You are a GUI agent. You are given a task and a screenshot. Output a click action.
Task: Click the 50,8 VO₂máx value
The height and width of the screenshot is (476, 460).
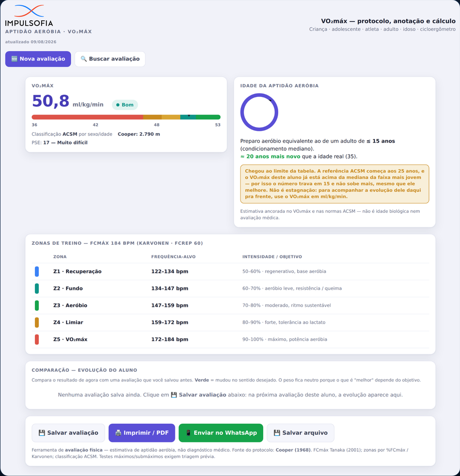[51, 101]
